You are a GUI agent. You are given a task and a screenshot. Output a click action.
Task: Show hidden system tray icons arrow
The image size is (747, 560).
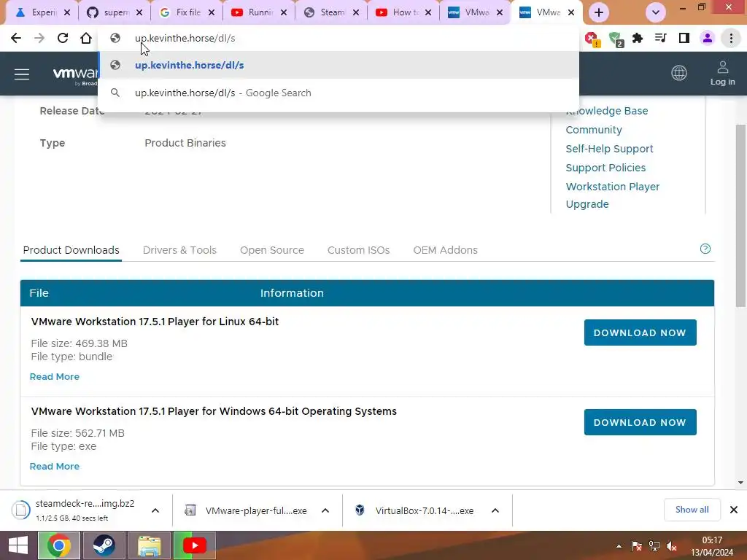pyautogui.click(x=619, y=546)
